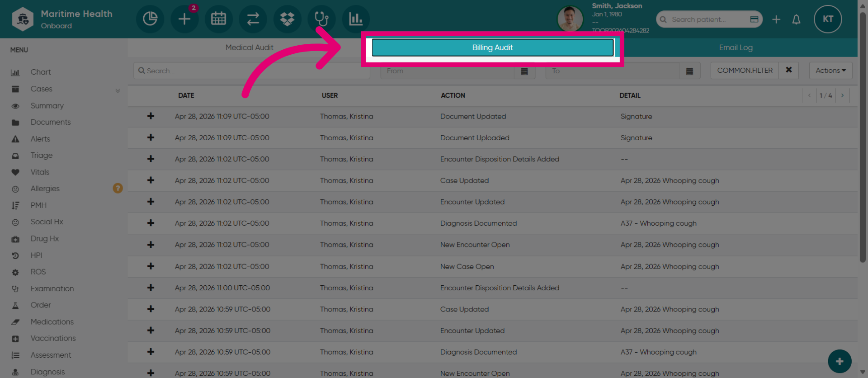Open Medications in the side menu
The image size is (868, 378).
(x=52, y=322)
